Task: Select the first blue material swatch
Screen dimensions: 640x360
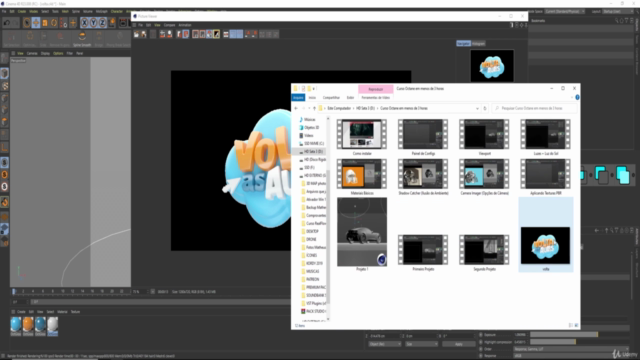Action: click(x=16, y=326)
